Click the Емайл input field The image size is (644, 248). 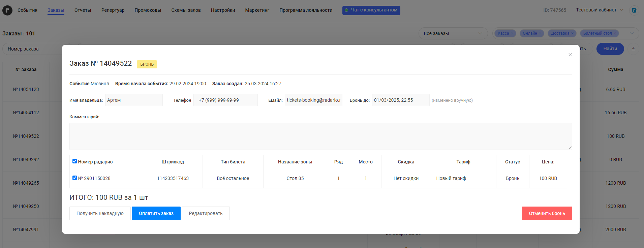[x=313, y=100]
